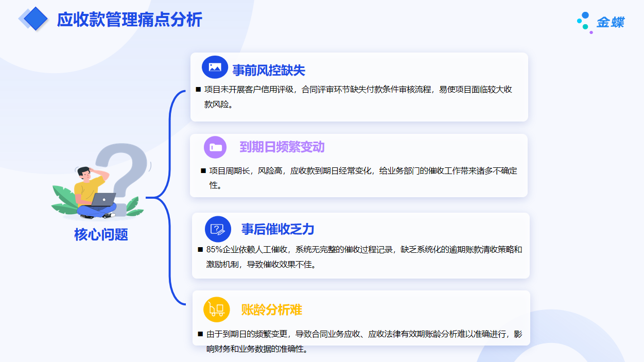This screenshot has width=644, height=362.
Task: Click the 核心问题 label
Action: pos(101,235)
